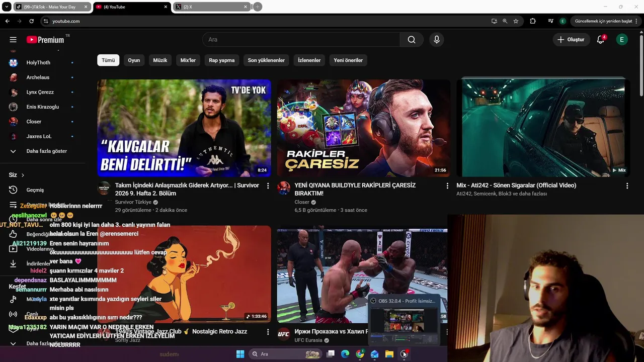Open the zoom magnifier in address bar

click(x=505, y=21)
